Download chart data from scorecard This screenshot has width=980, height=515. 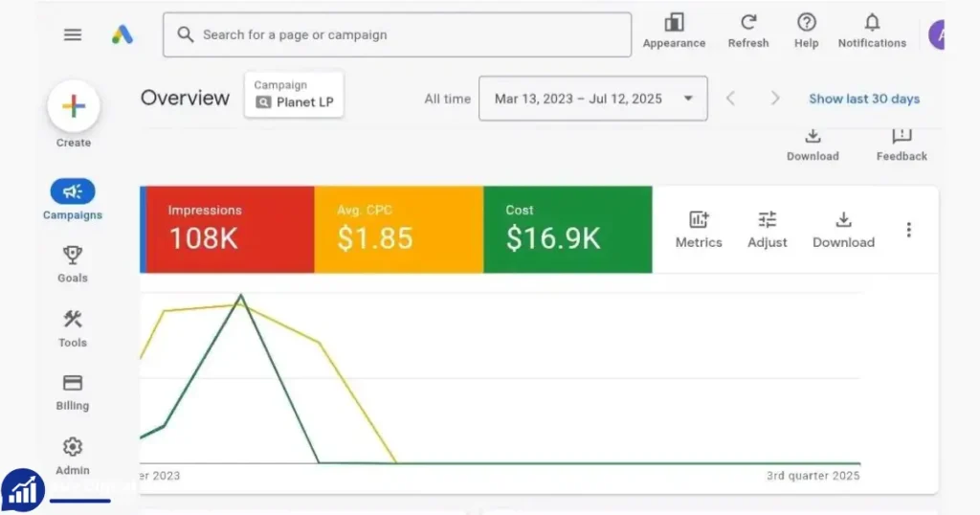point(843,230)
